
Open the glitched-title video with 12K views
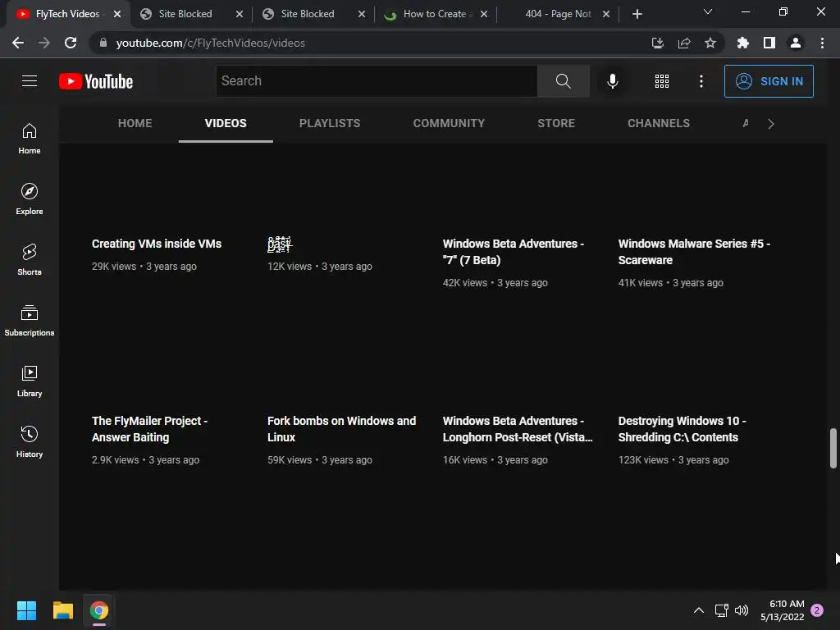tap(280, 244)
